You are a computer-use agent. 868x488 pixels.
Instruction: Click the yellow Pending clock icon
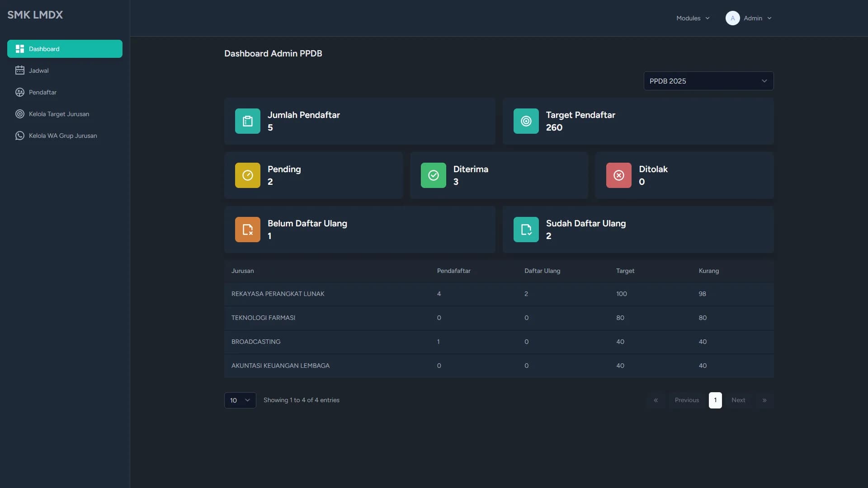point(247,175)
